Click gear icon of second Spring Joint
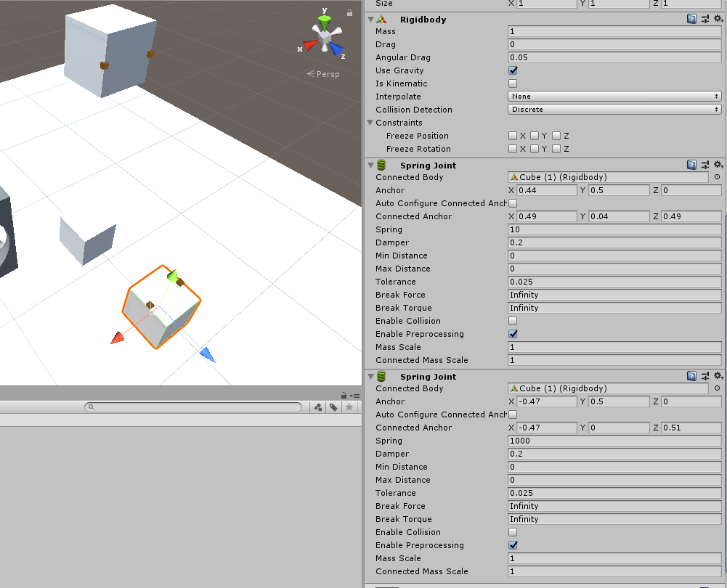The image size is (727, 588). point(718,377)
